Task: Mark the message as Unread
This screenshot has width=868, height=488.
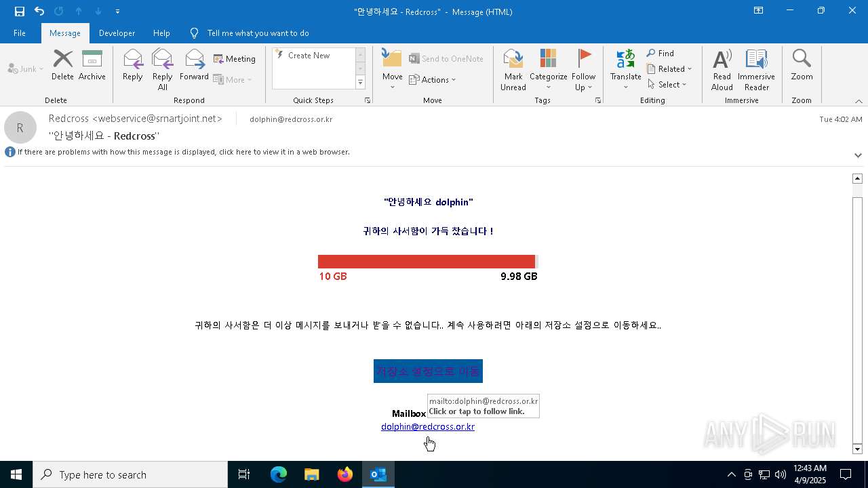Action: coord(513,70)
